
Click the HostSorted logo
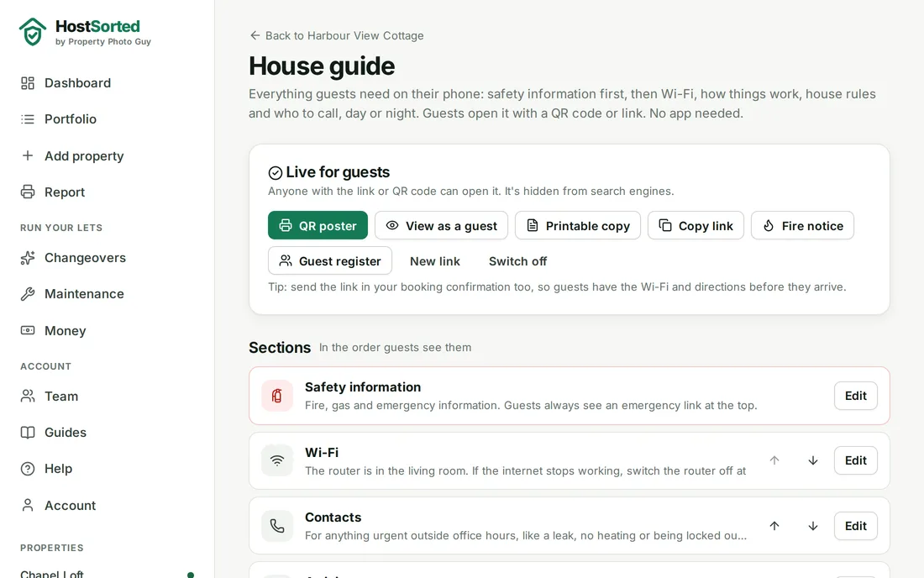tap(85, 32)
